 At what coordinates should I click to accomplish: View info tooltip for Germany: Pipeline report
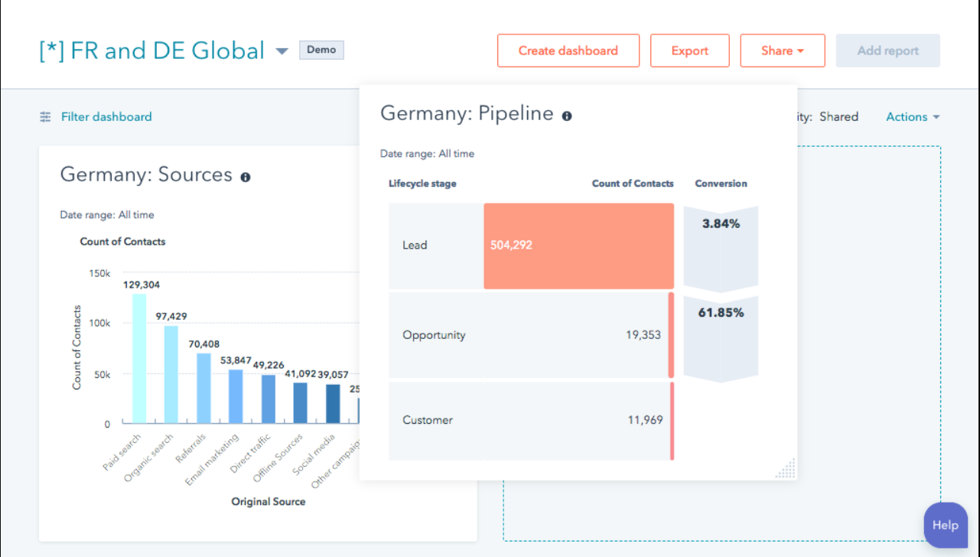click(566, 116)
